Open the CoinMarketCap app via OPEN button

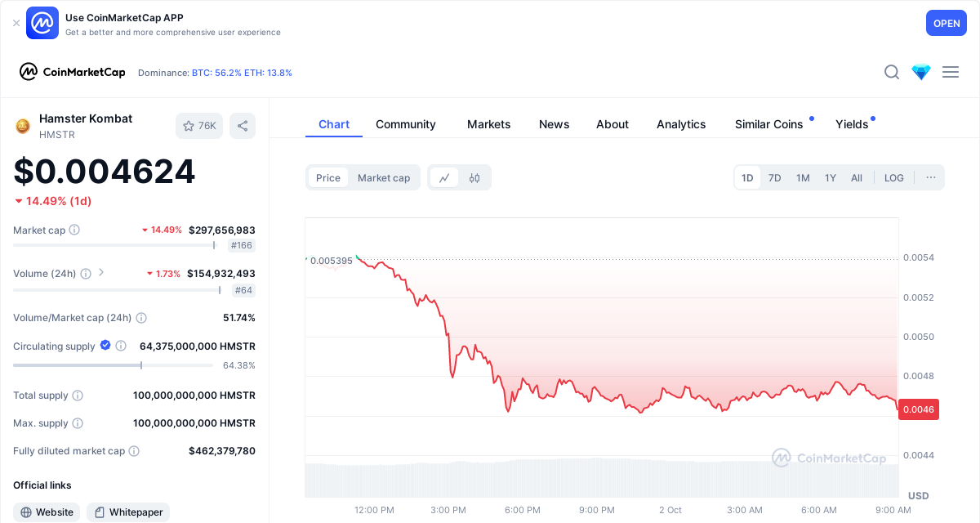pos(947,23)
